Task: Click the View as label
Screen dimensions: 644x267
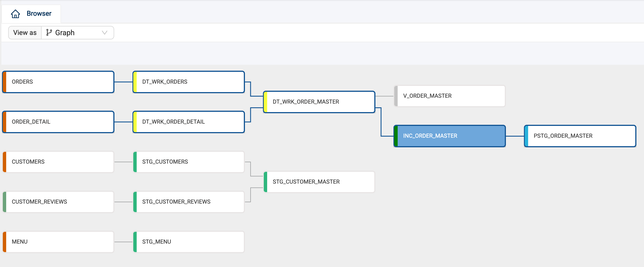Action: point(25,33)
